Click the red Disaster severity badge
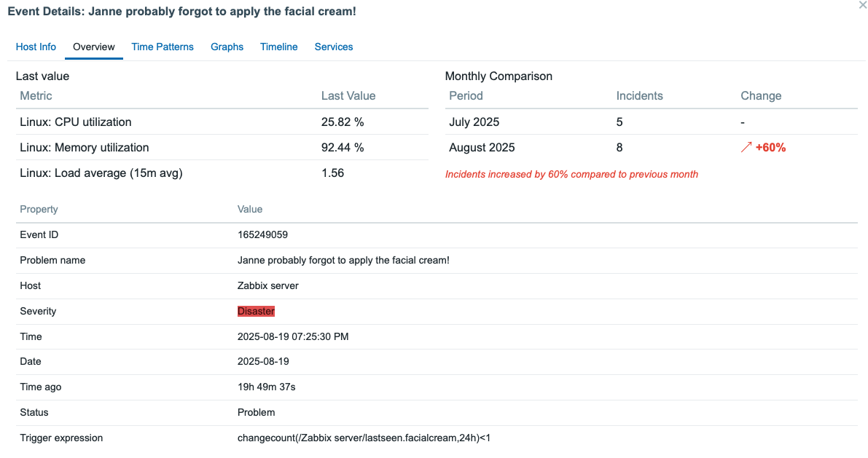The width and height of the screenshot is (868, 458). point(256,311)
